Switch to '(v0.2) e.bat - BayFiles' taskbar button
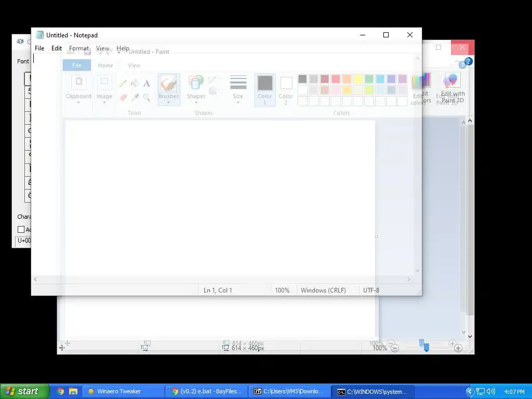 (x=207, y=391)
